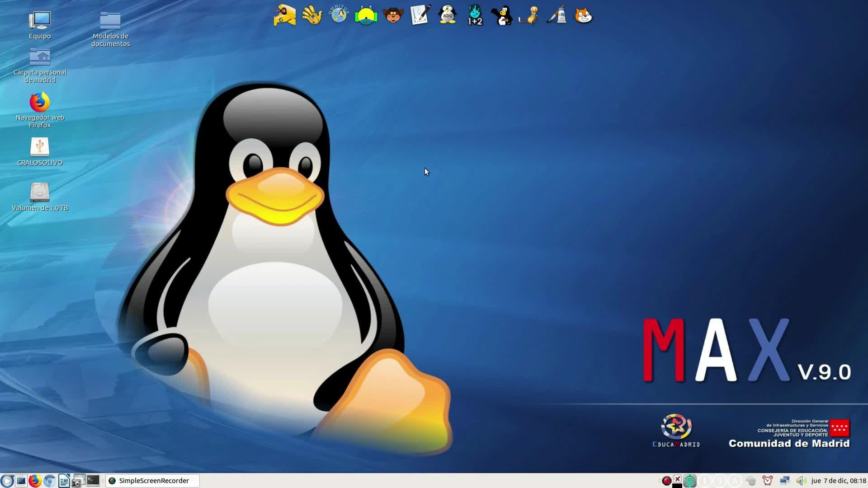Open the Omnitux globe icon

pos(339,15)
